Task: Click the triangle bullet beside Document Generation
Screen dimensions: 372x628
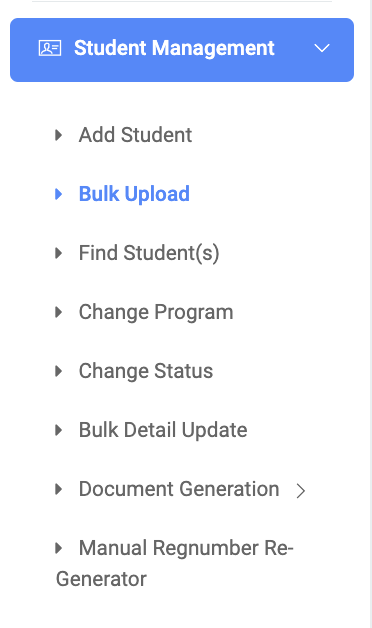Action: [58, 489]
